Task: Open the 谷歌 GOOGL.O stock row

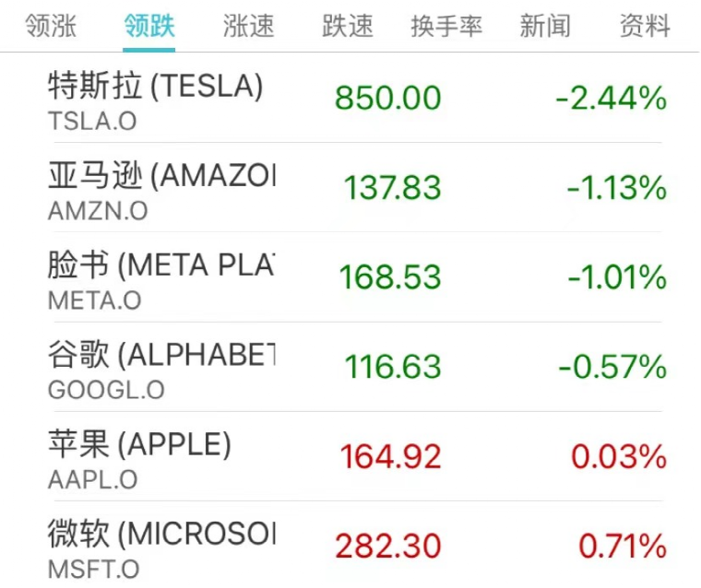Action: (x=350, y=367)
